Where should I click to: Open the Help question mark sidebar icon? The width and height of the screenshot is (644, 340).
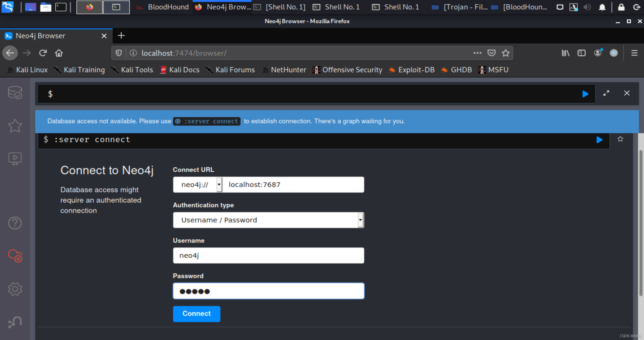(15, 223)
